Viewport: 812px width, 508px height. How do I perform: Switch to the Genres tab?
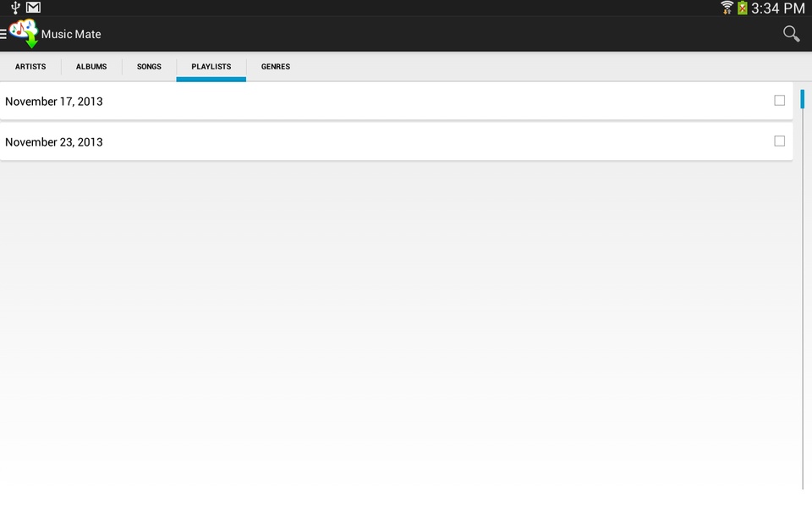coord(276,66)
